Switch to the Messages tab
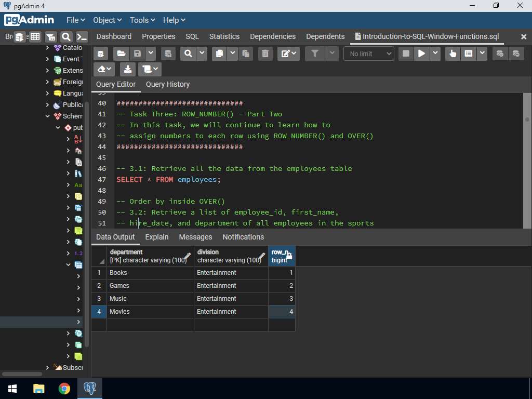Viewport: 532px width, 399px height. (195, 237)
